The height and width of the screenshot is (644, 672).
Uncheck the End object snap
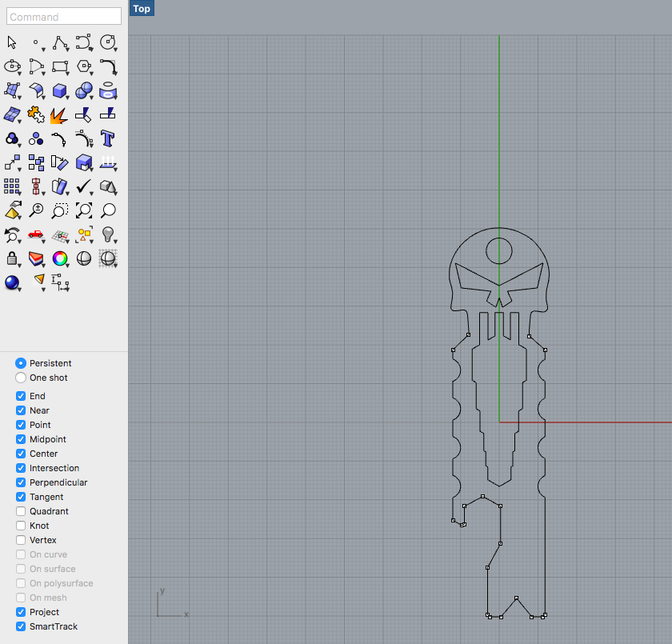pyautogui.click(x=21, y=396)
